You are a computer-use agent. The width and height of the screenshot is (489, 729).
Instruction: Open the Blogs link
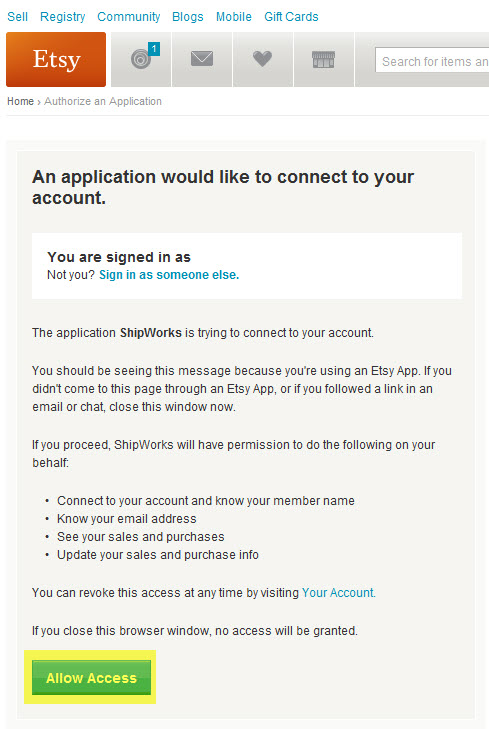pyautogui.click(x=188, y=17)
